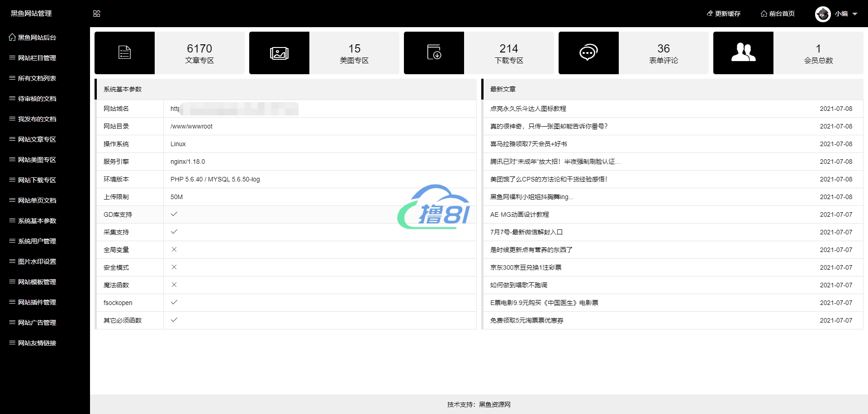Click the sidebar collapse grid icon

[97, 14]
